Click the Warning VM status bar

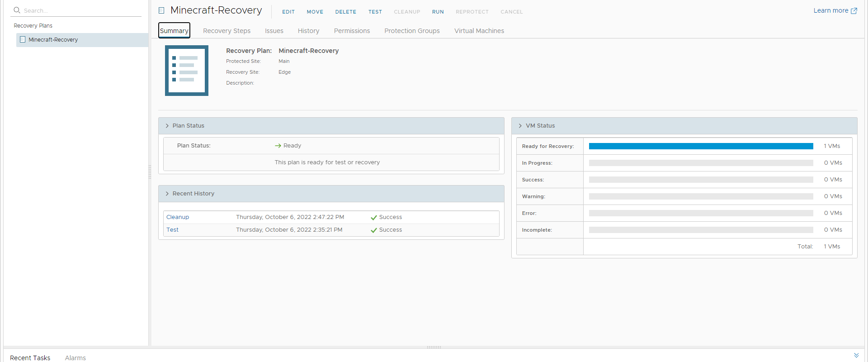point(701,196)
